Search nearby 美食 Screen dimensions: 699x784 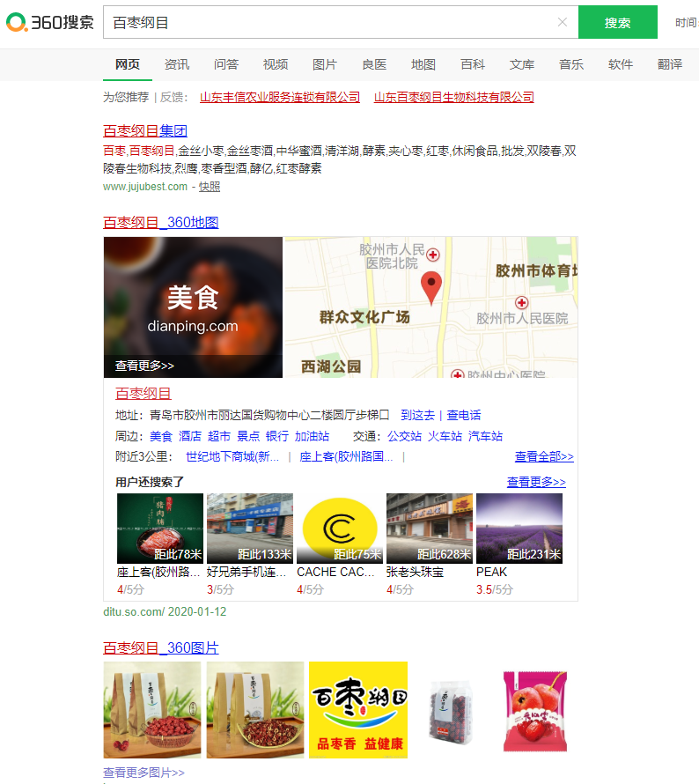(161, 436)
